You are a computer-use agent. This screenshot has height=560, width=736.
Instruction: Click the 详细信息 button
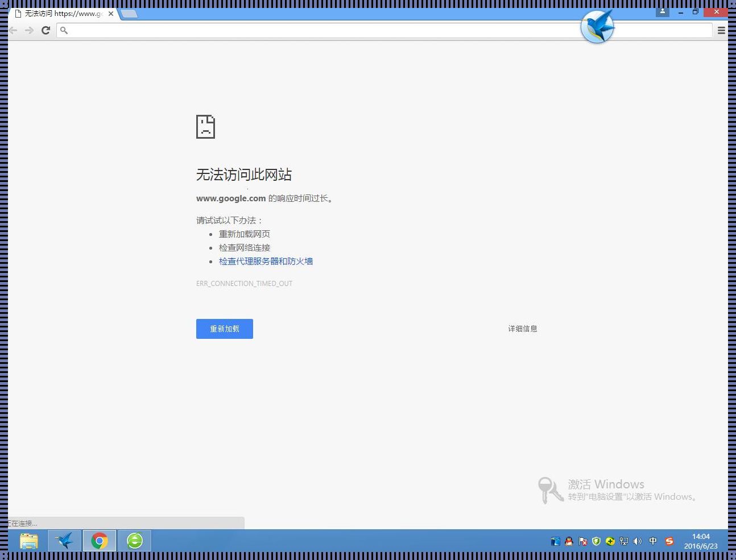tap(523, 329)
